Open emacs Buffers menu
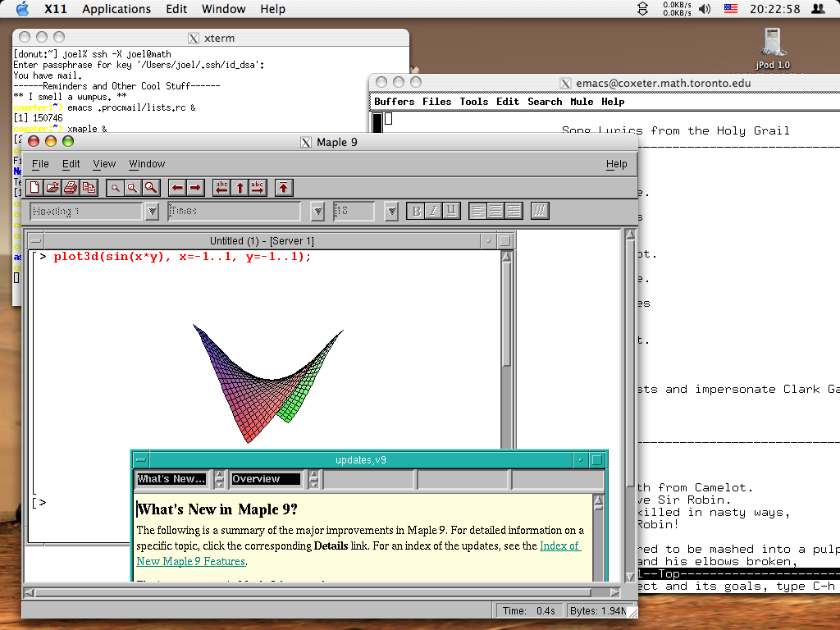This screenshot has width=840, height=630. pyautogui.click(x=395, y=102)
